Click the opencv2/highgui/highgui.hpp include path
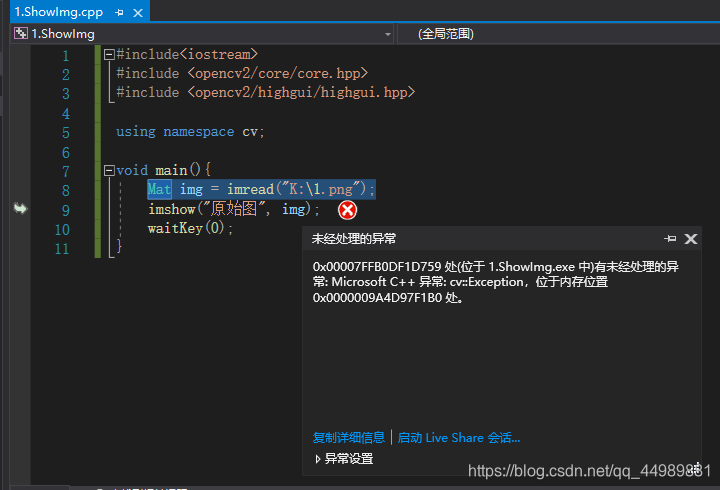The image size is (720, 490). tap(301, 92)
